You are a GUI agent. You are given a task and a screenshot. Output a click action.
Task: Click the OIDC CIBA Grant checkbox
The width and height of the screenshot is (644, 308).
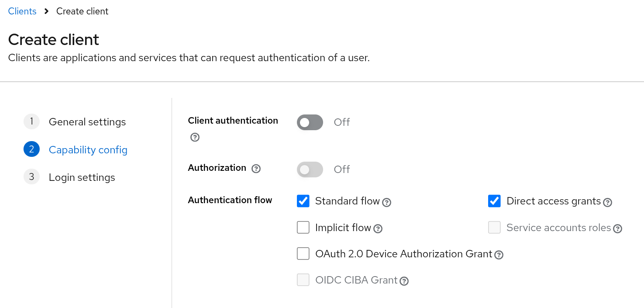(303, 280)
